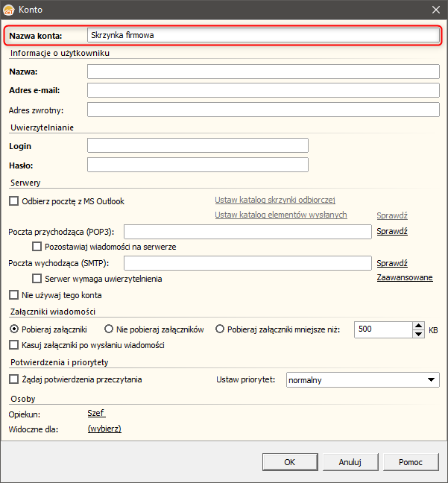Click the Szef guardian link

[96, 413]
